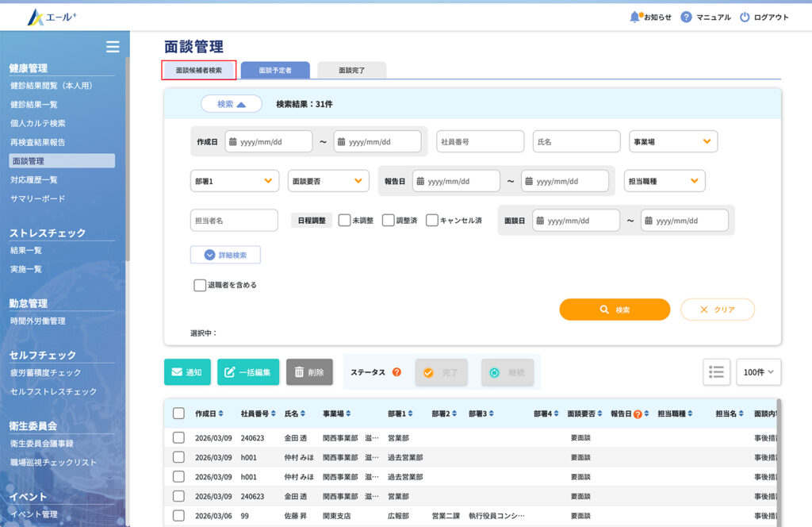Open the 事業場 dropdown
Image resolution: width=812 pixels, height=527 pixels.
point(673,141)
